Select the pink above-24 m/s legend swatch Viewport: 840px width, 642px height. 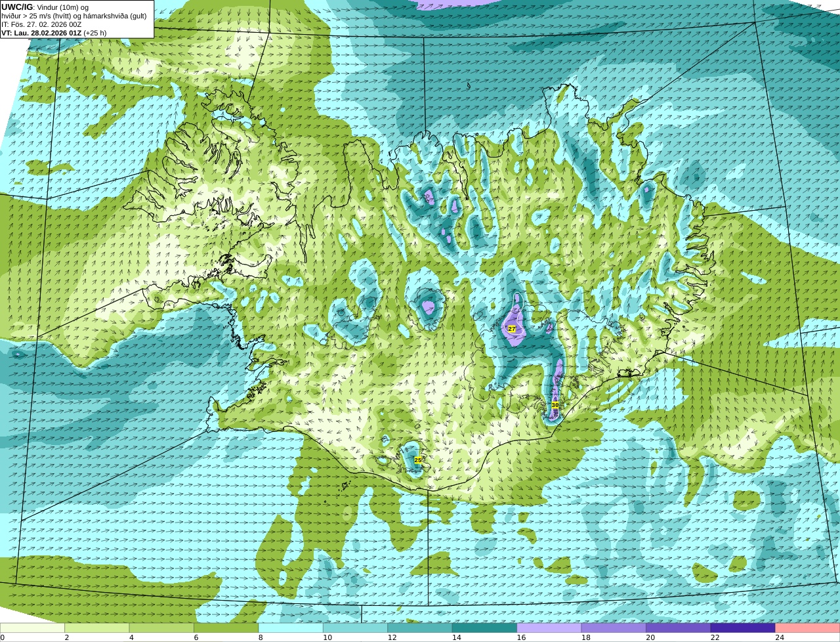click(x=808, y=628)
